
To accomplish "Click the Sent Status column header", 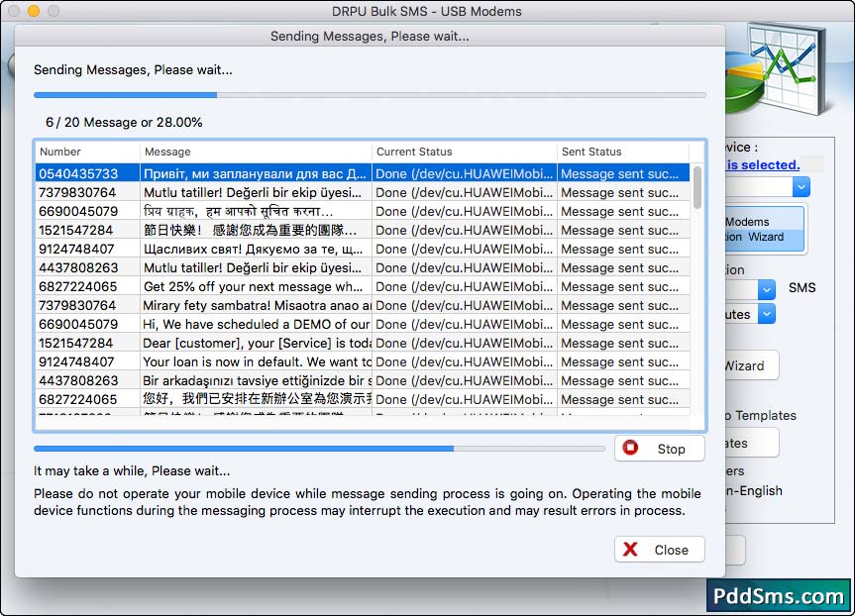I will [x=623, y=152].
